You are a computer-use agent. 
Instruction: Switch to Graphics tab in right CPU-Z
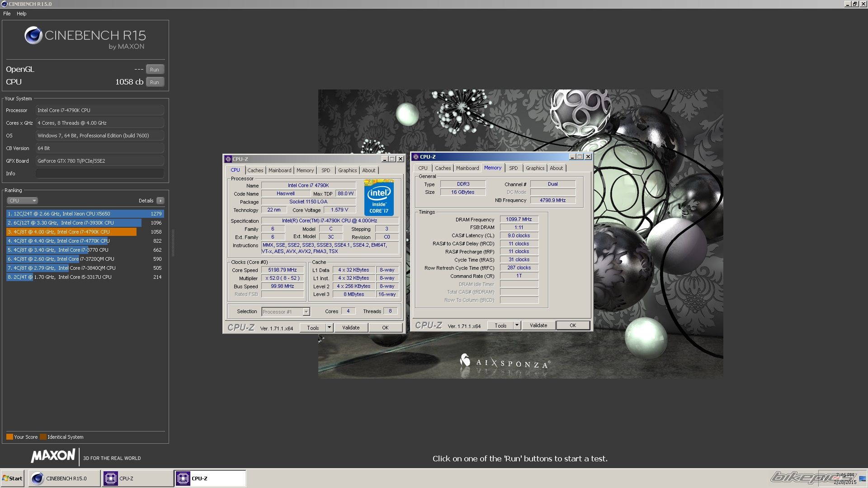point(535,168)
